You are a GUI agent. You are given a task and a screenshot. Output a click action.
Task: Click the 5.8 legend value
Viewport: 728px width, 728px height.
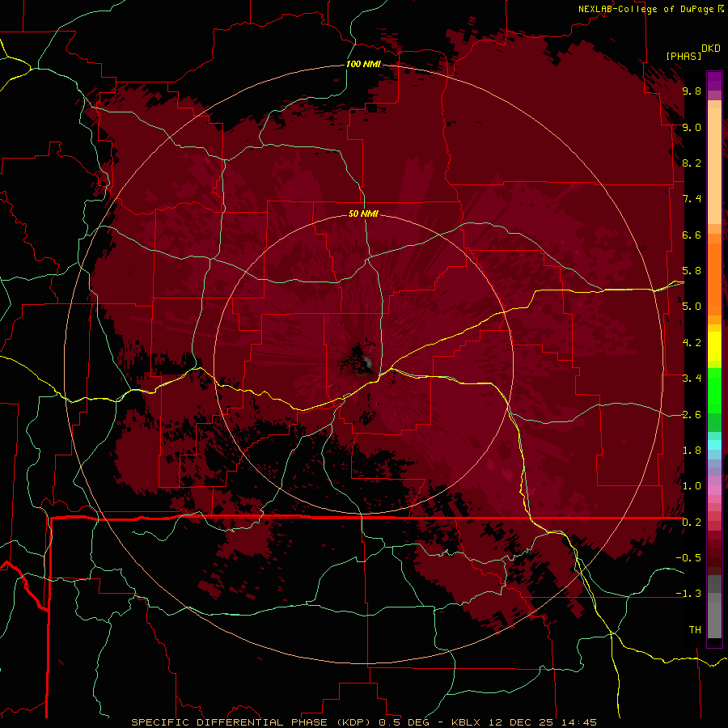tap(692, 271)
